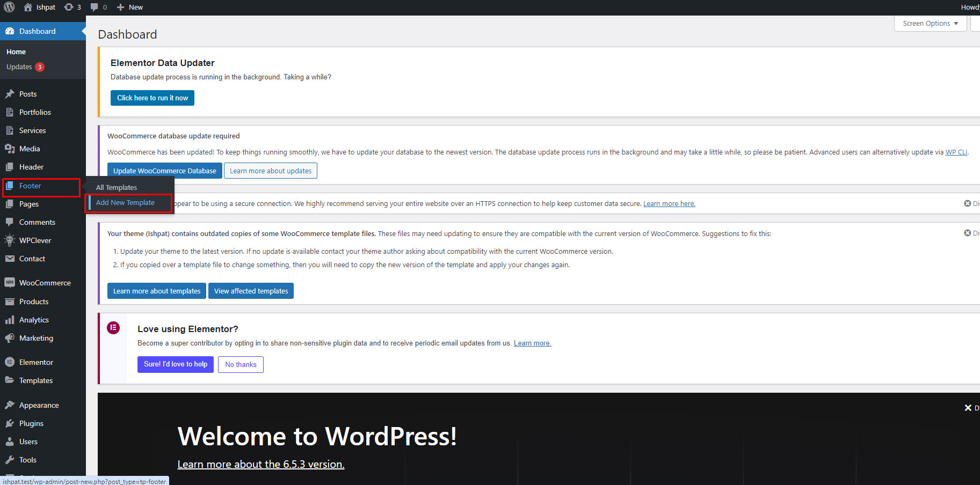Click the Appearance paintbrush icon

coord(10,405)
